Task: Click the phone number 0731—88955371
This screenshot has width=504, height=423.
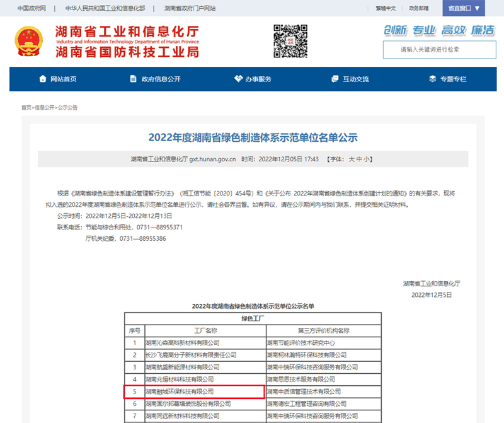Action: pos(159,228)
